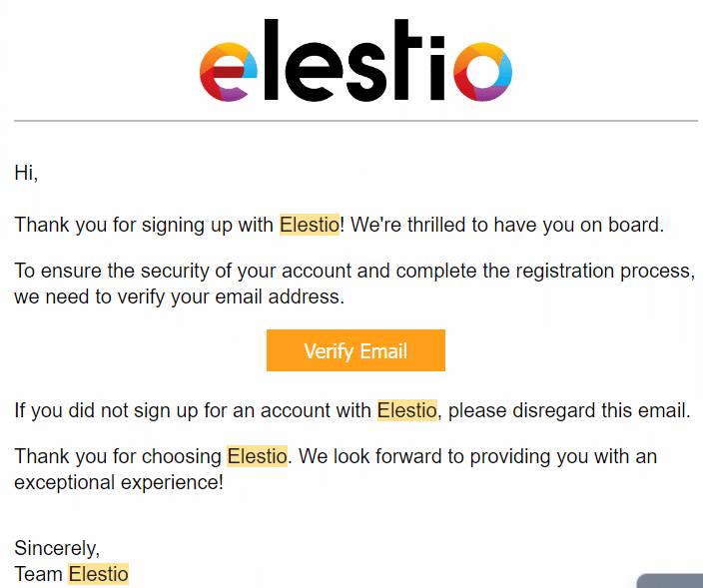
Task: Click the colorful ring o in logo
Action: click(x=483, y=72)
